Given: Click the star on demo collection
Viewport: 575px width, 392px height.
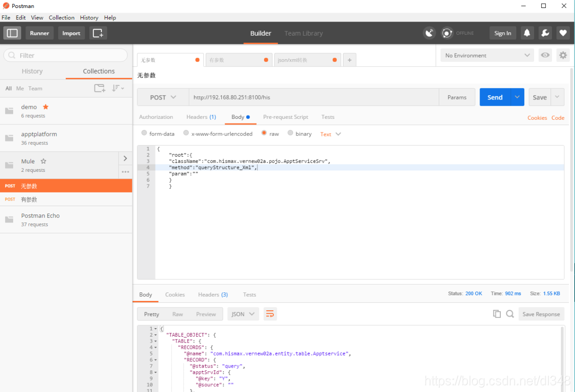Looking at the screenshot, I should tap(46, 107).
